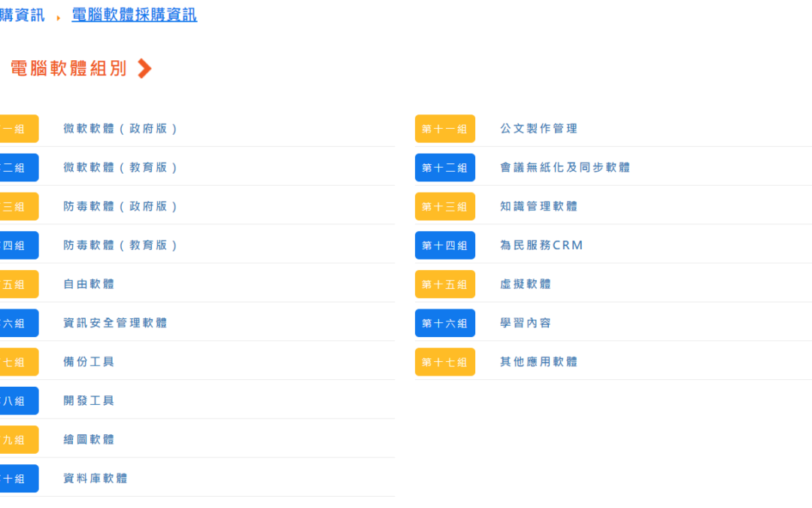Viewport: 812px width, 508px height.
Task: Click the blue 第十二組 badge
Action: (x=445, y=167)
